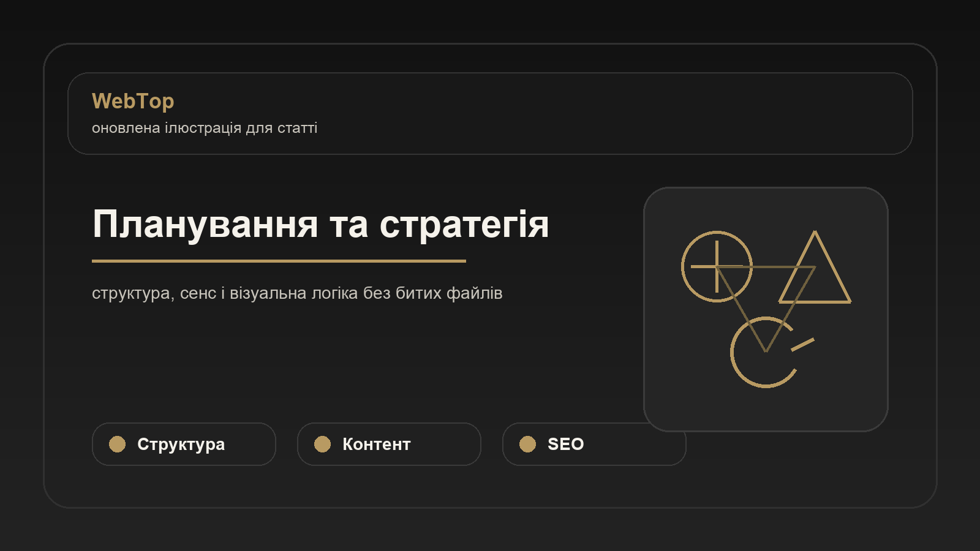
Task: Click the geometric illustration tile
Action: (766, 309)
